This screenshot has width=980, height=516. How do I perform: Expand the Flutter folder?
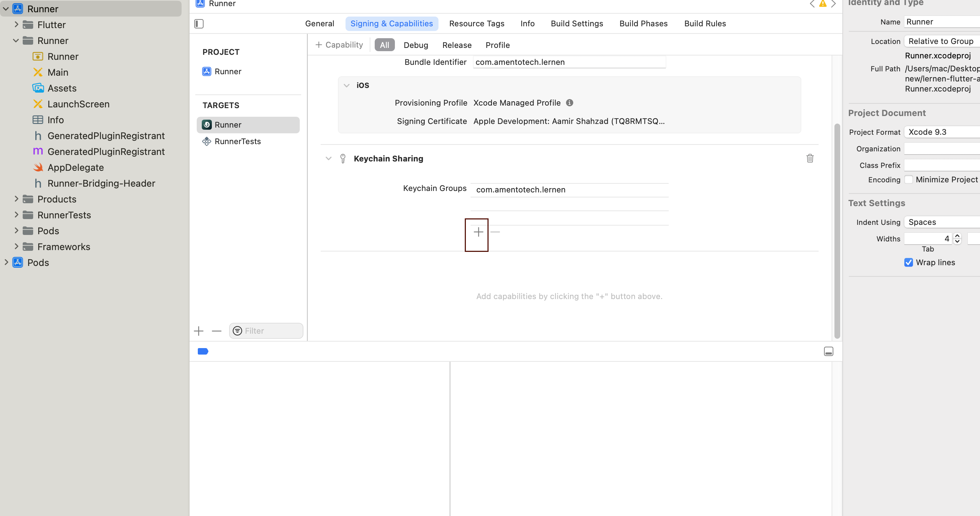tap(16, 25)
